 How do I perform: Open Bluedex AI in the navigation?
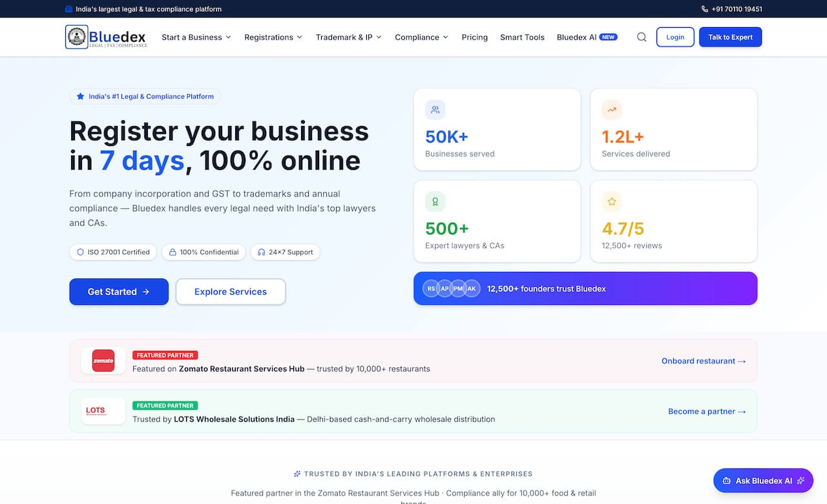pos(587,37)
